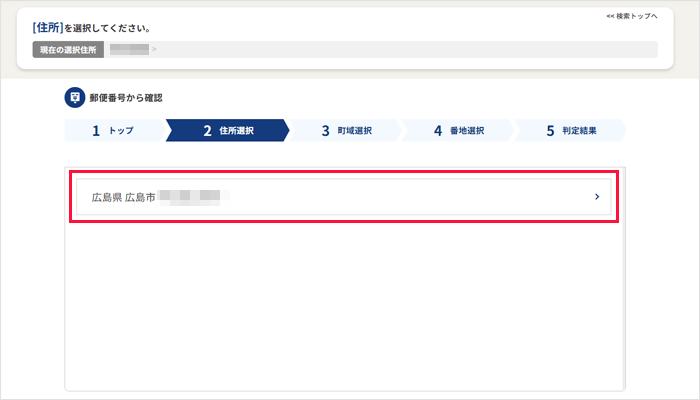Click the gray current-address breadcrumb bar
700x400 pixels.
(x=381, y=50)
